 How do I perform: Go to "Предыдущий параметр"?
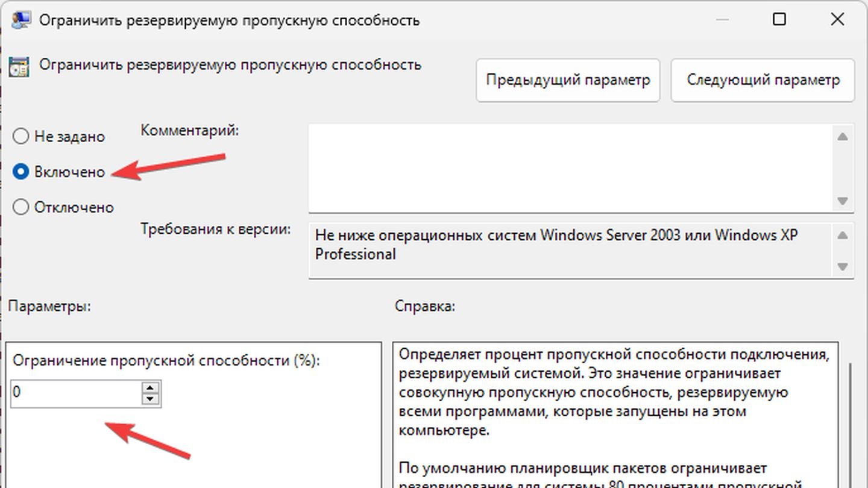tap(568, 80)
